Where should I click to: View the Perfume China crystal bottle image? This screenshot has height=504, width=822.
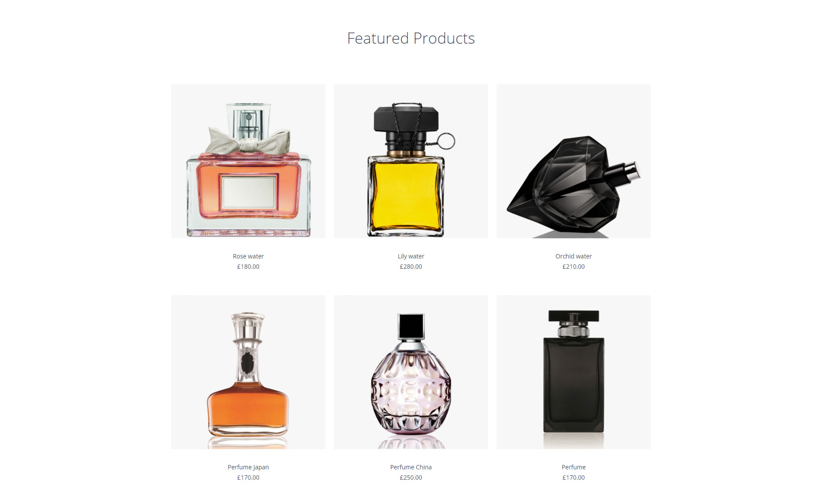click(411, 372)
